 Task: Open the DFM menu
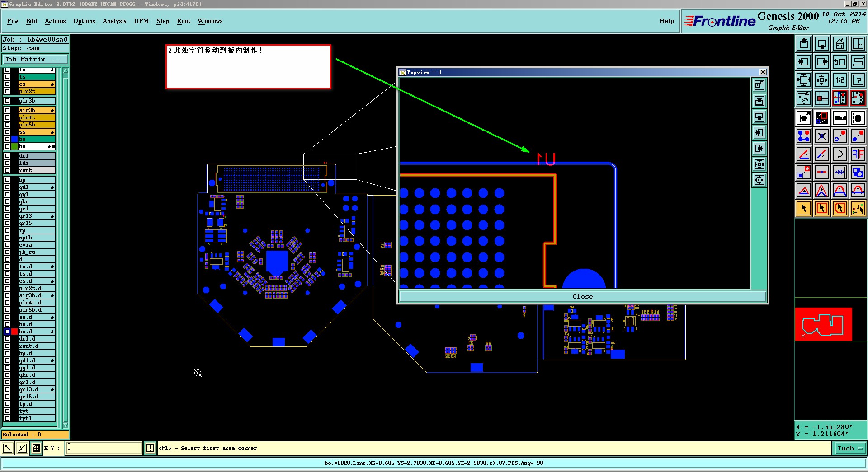tap(142, 21)
